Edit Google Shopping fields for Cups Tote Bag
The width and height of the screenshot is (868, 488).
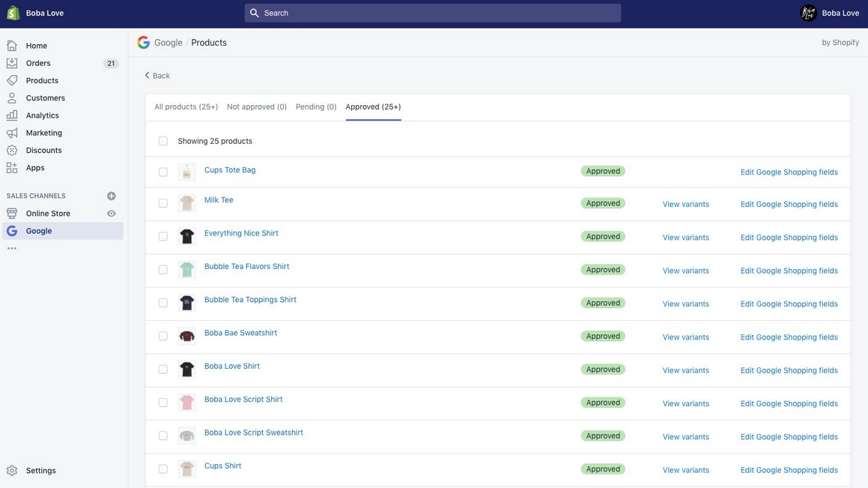pos(789,172)
